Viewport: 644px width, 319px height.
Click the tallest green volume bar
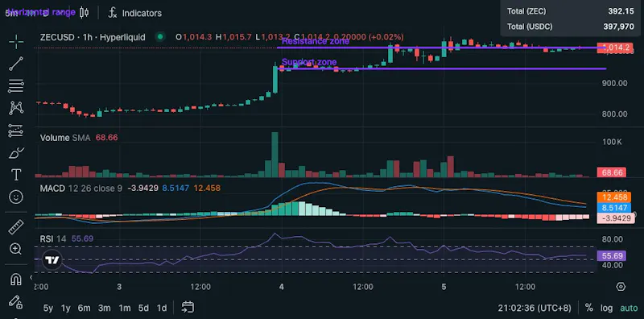(x=275, y=155)
